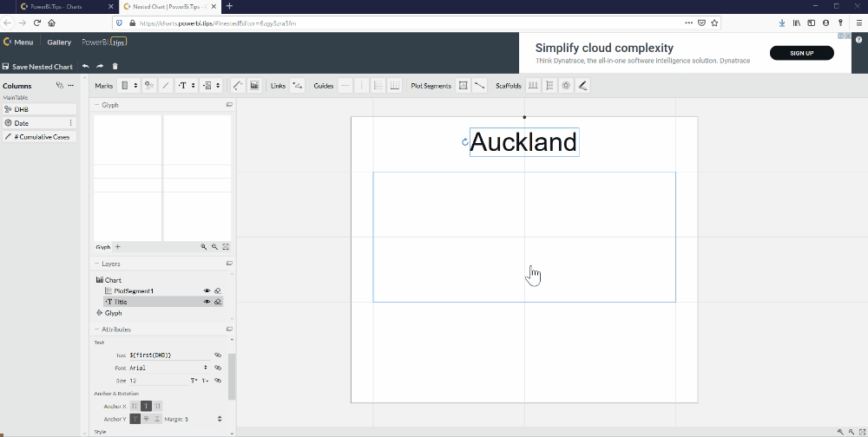Increase the text size

(194, 381)
